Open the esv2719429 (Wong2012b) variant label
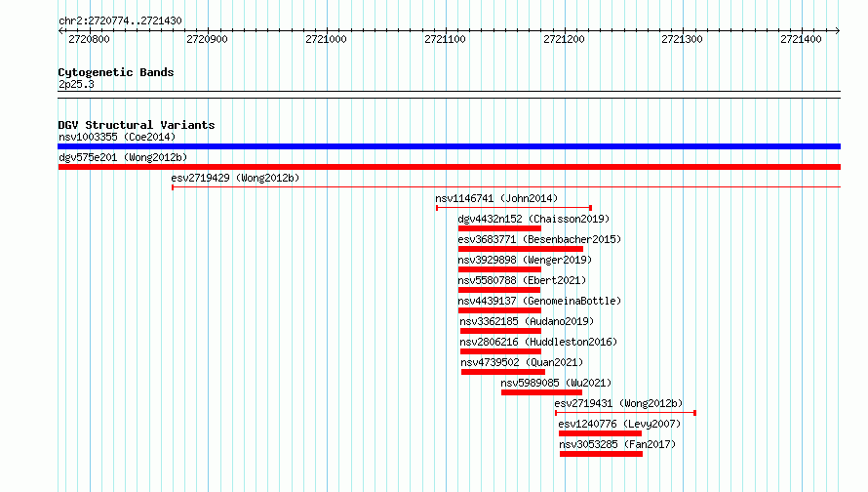This screenshot has width=868, height=492. (x=235, y=178)
